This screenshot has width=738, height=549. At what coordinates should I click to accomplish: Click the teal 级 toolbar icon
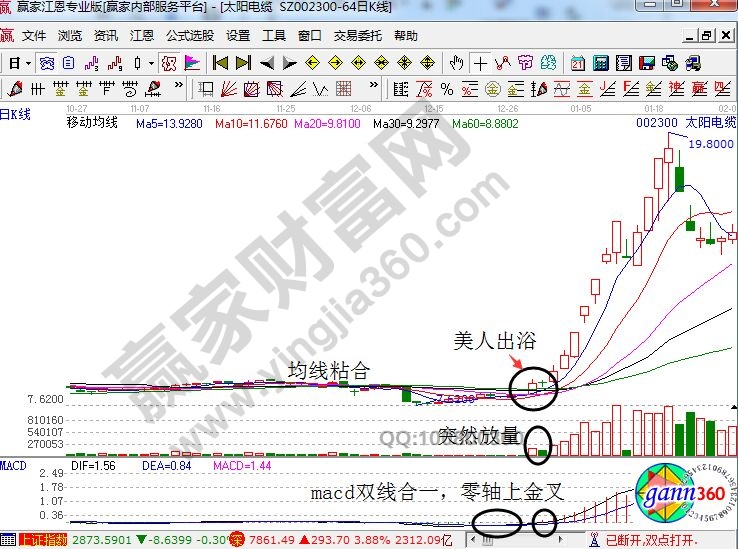click(548, 63)
